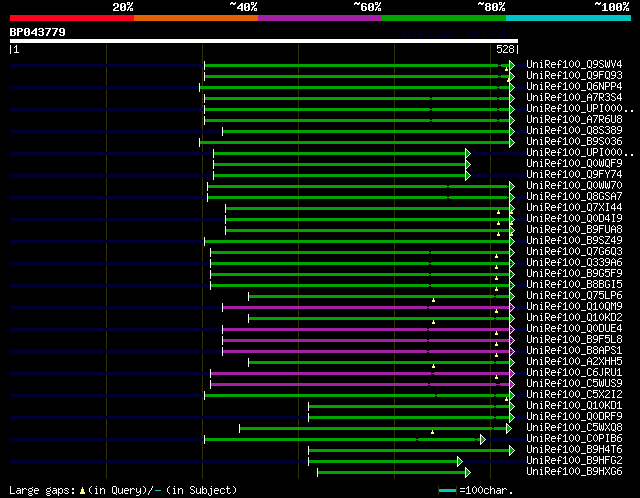Screen dimensions: 640x498
Task: Open the UniRef100_A7R6U8 hit
Action: [x=574, y=120]
